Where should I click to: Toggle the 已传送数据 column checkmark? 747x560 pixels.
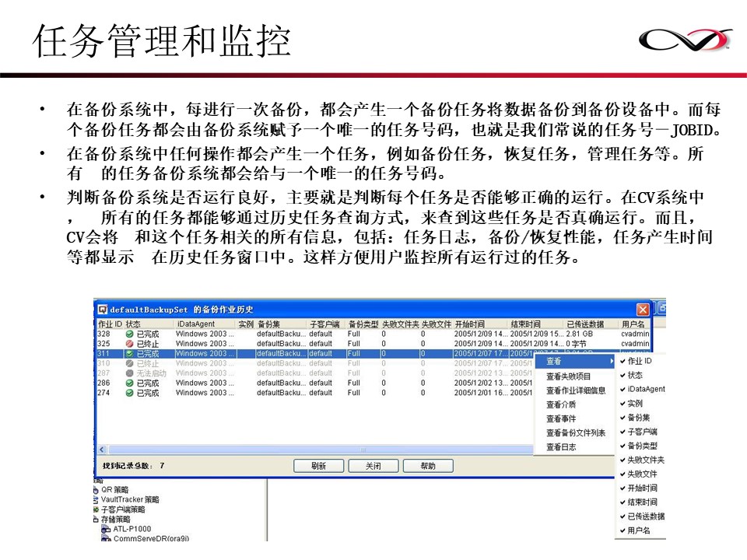point(622,516)
